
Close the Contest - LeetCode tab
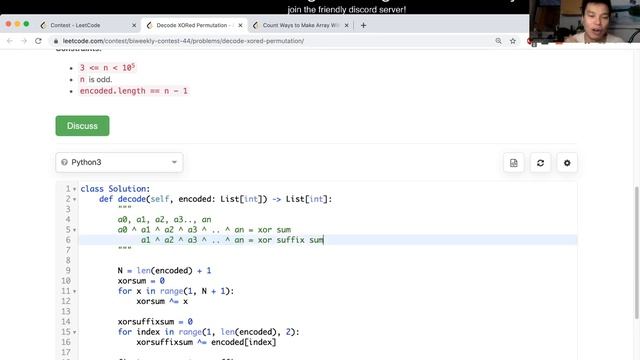(x=134, y=25)
